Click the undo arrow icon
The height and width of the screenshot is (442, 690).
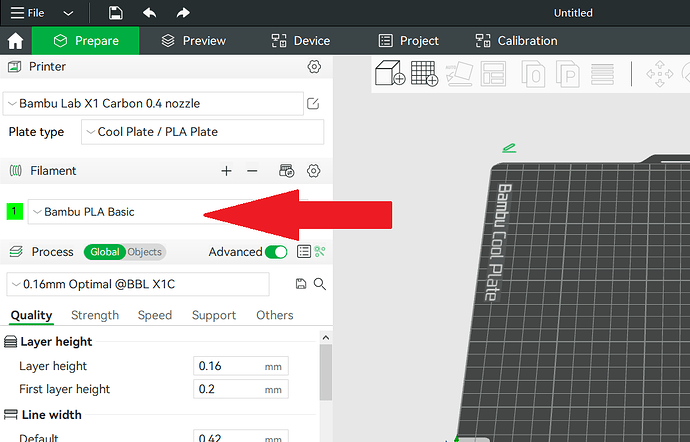(x=150, y=13)
